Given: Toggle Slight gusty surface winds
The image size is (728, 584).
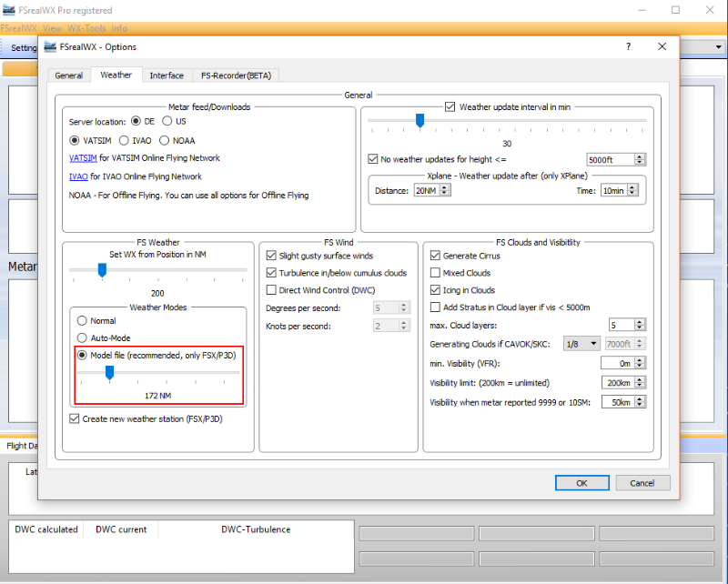Looking at the screenshot, I should pos(271,256).
